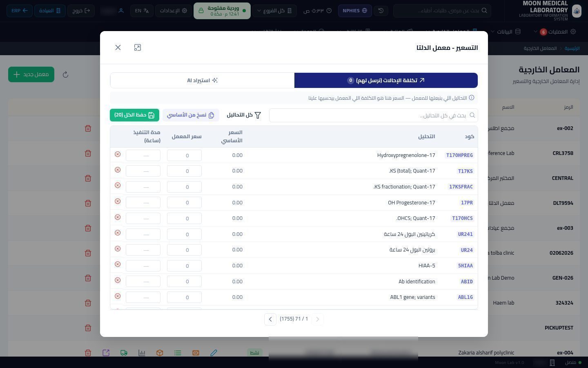Open the كل الفروع branch dropdown
588x368 pixels.
[274, 11]
